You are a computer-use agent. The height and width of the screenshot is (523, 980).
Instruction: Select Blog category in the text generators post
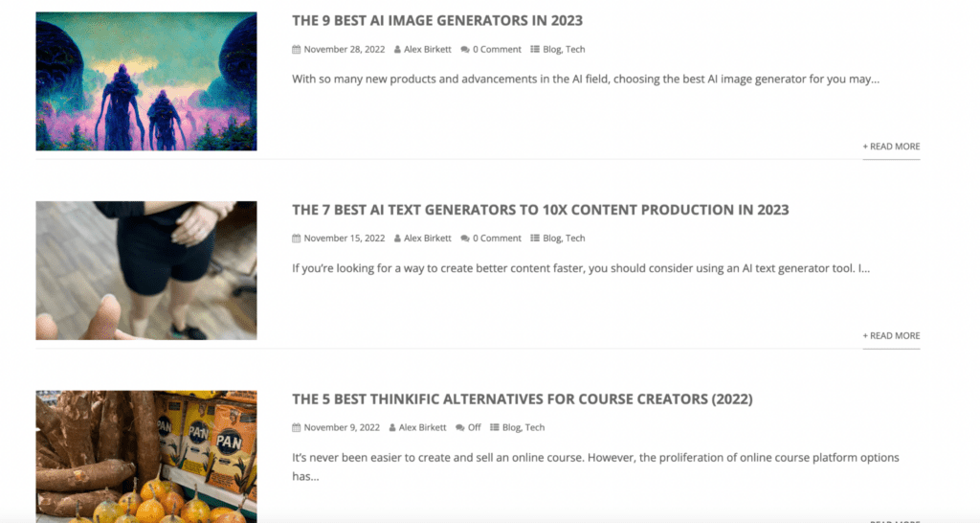(x=552, y=239)
